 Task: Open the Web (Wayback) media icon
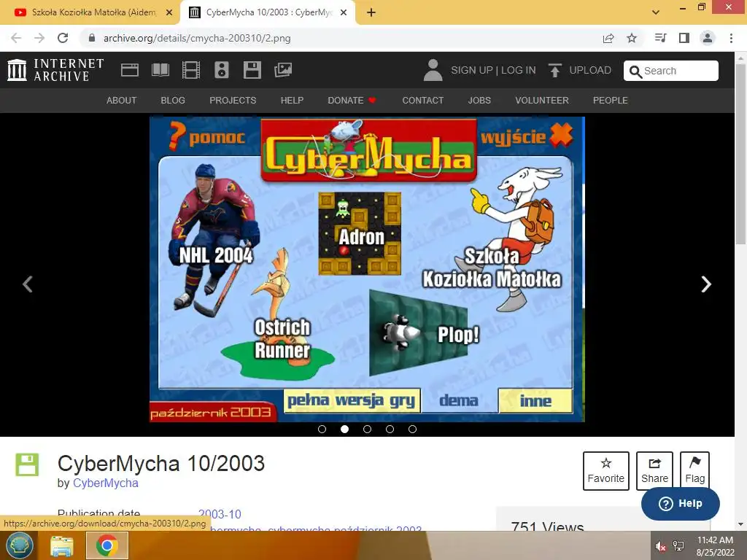[130, 70]
